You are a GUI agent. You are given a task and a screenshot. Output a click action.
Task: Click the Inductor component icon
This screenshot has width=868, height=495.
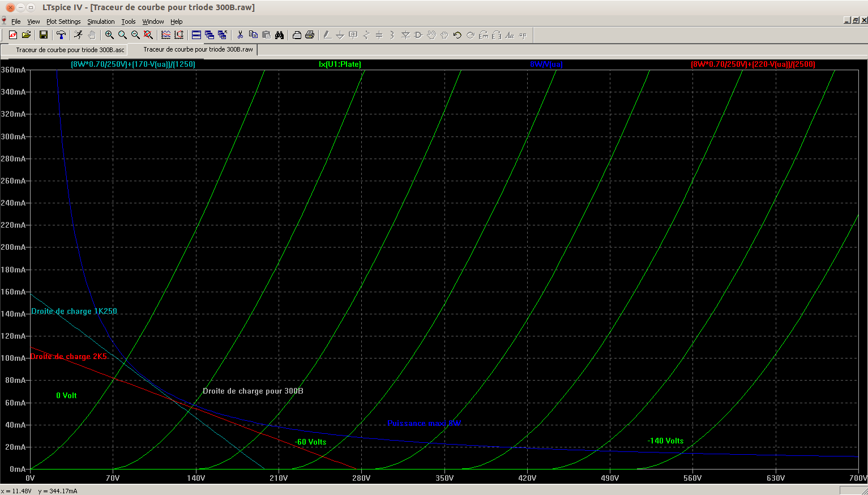click(392, 35)
